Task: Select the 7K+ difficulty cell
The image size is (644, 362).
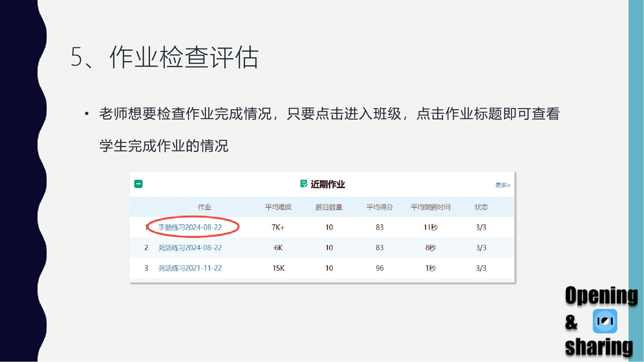Action: 278,227
